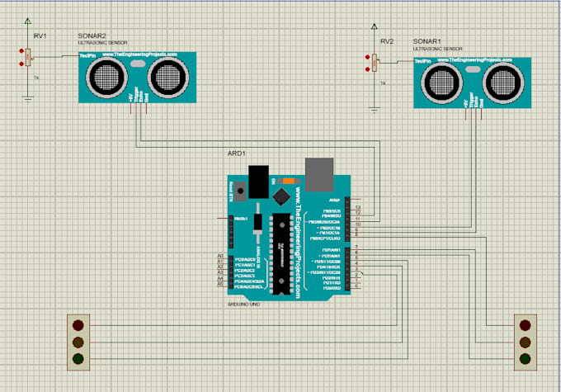Select the power terminal arrow above RV2
The width and height of the screenshot is (561, 392).
point(375,26)
